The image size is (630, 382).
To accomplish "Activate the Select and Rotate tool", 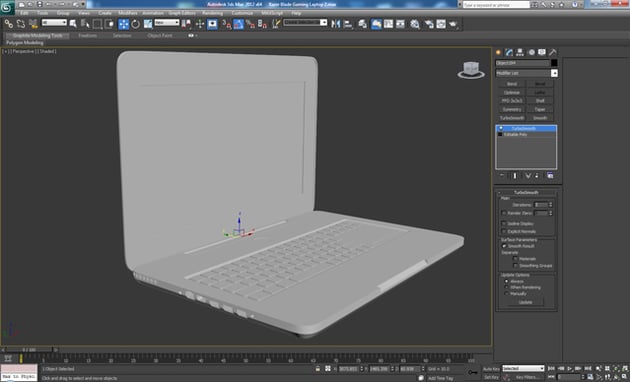I will (x=136, y=24).
